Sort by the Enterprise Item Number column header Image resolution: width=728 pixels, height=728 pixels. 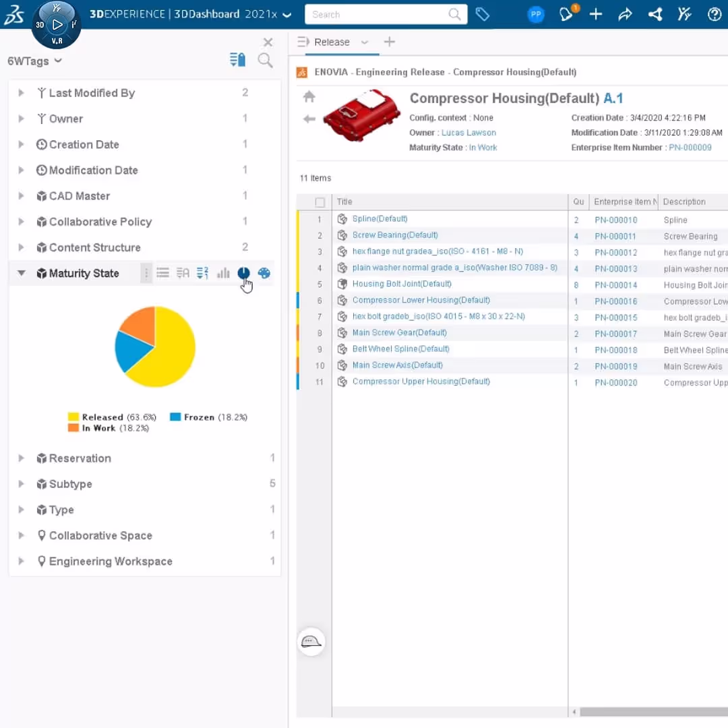[624, 202]
